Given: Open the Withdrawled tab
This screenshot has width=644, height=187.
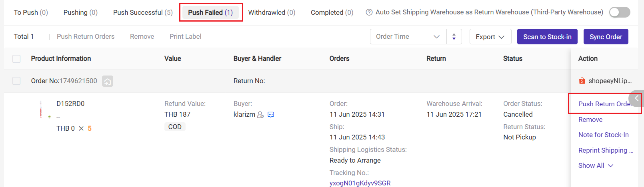Looking at the screenshot, I should pos(272,12).
